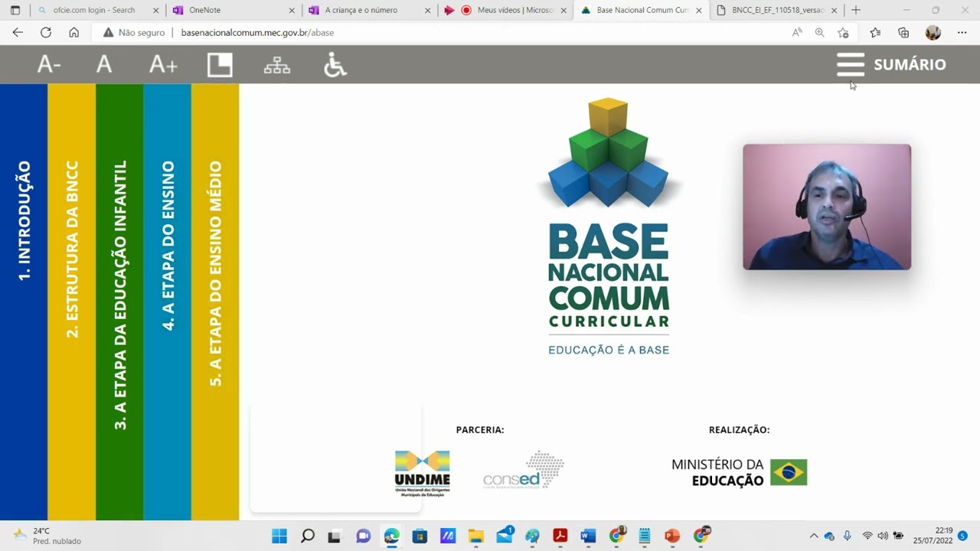Open Windows taskbar search
Image resolution: width=980 pixels, height=551 pixels.
[x=308, y=536]
